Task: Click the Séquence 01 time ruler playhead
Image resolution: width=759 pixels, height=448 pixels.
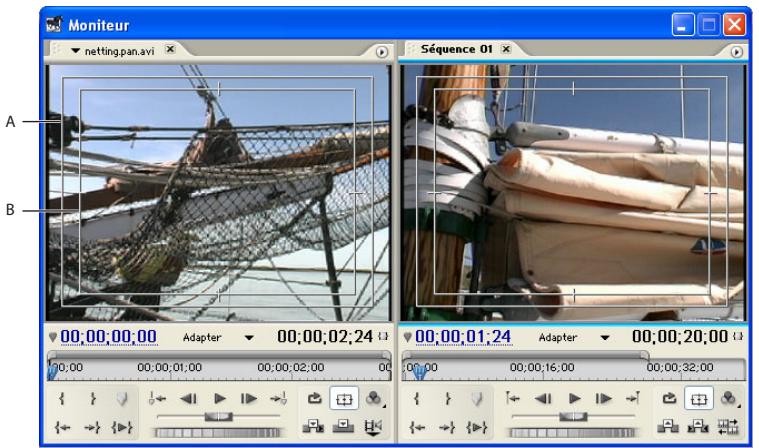Action: [x=420, y=372]
